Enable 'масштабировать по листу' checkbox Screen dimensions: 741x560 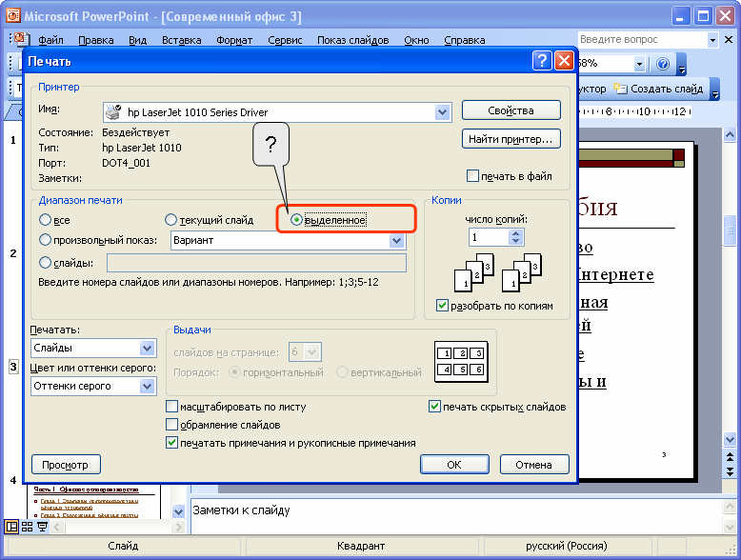[x=172, y=407]
